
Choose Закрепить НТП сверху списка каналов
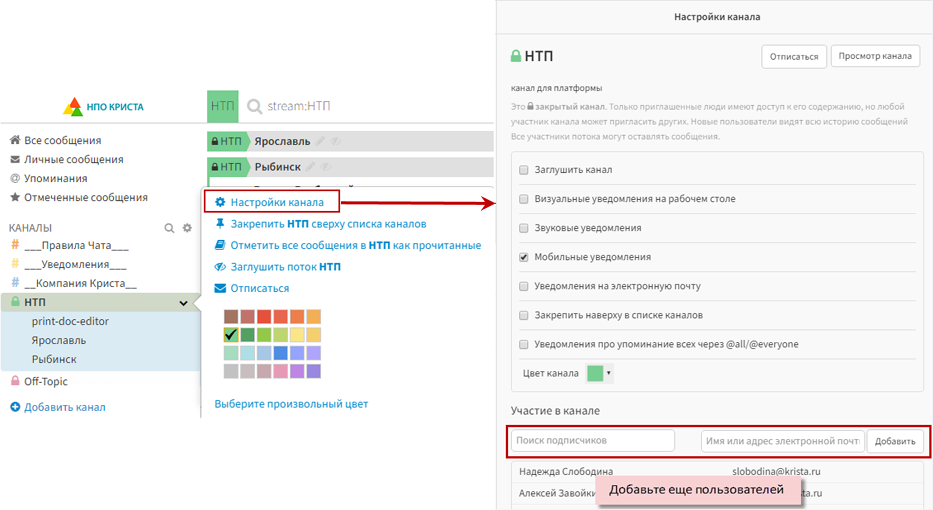(327, 224)
